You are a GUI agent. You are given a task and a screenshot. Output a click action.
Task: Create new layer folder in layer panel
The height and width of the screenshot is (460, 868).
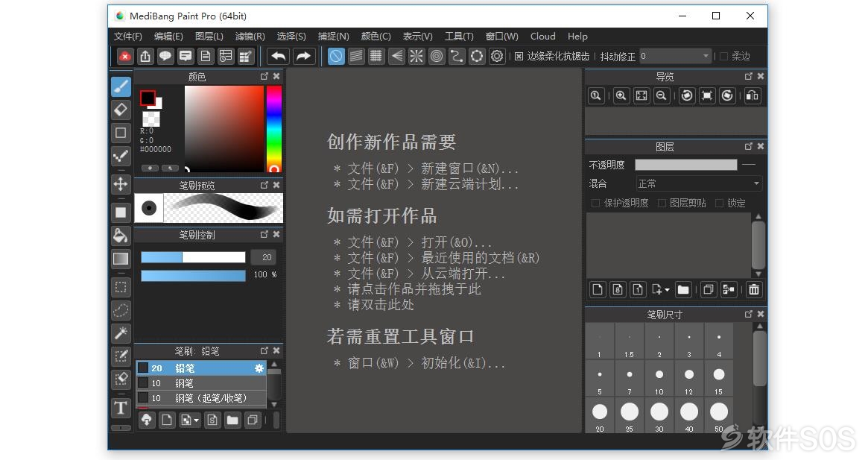pos(683,289)
